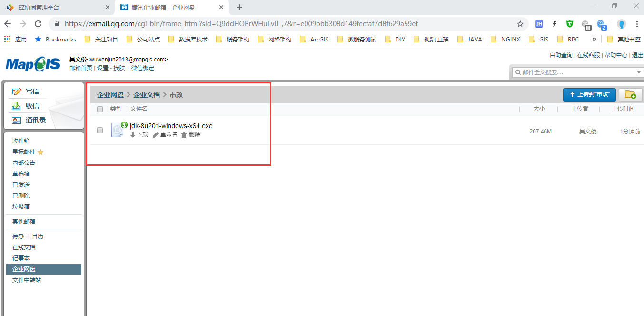
Task: Click the 邮件全文搜索 search field
Action: point(576,72)
